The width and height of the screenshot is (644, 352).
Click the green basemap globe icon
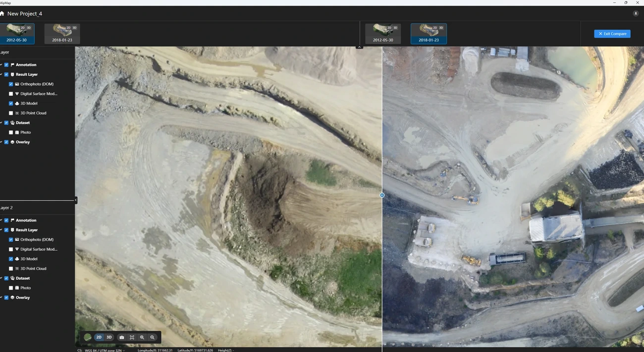88,337
